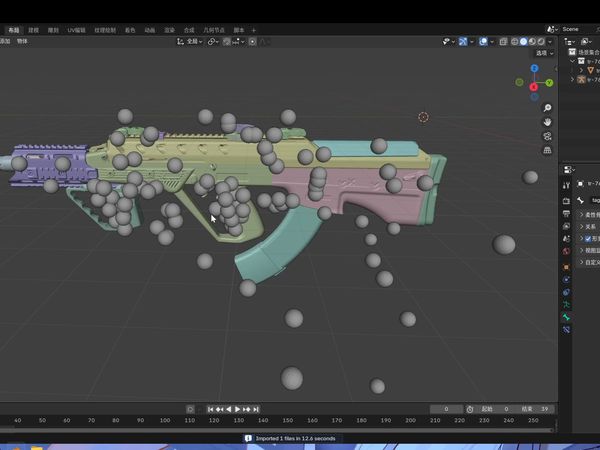Open the Bone Constraints properties tab

[x=566, y=329]
